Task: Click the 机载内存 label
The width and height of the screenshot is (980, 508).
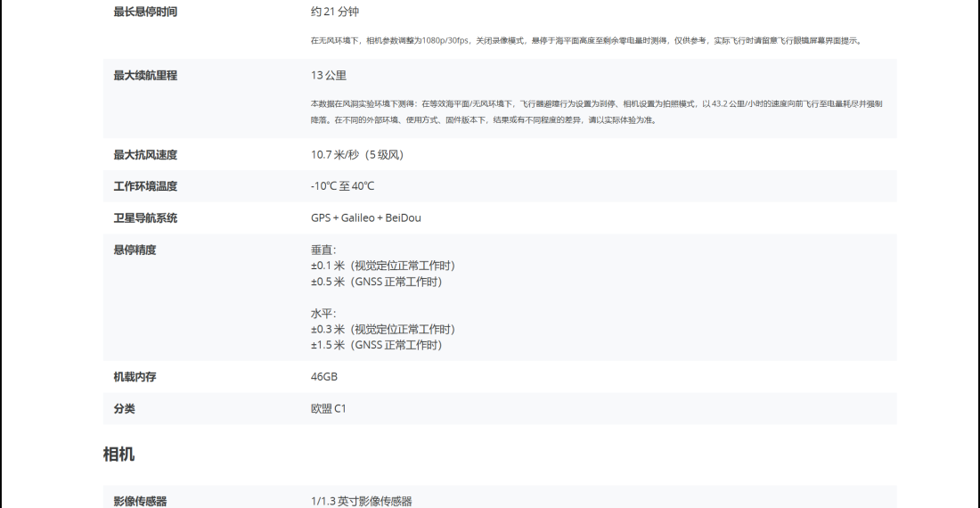Action: click(135, 377)
